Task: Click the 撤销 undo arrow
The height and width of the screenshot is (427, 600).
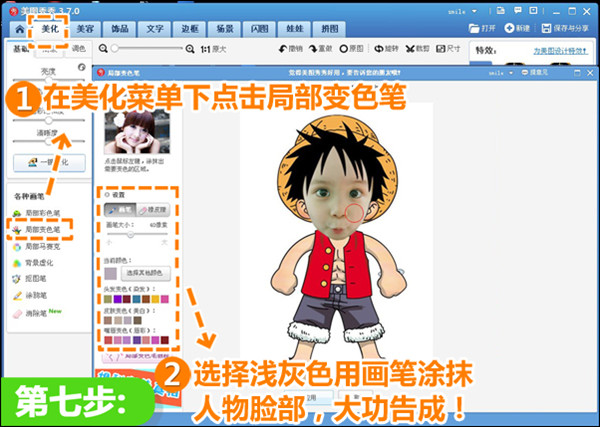Action: [x=283, y=49]
